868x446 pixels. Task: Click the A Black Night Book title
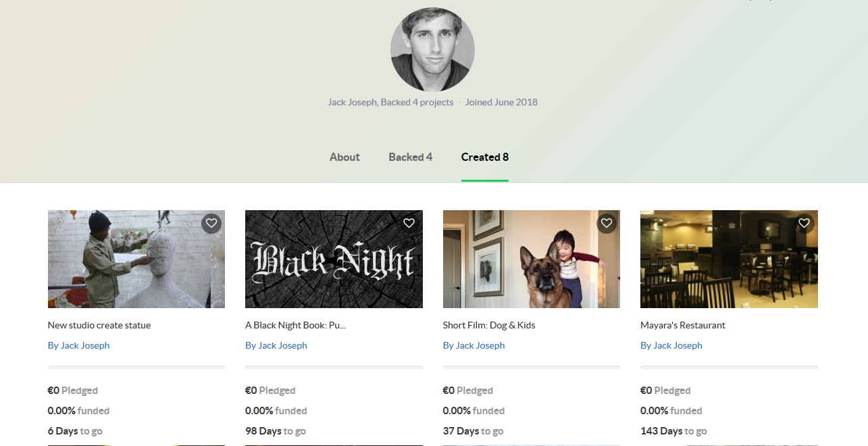[295, 325]
